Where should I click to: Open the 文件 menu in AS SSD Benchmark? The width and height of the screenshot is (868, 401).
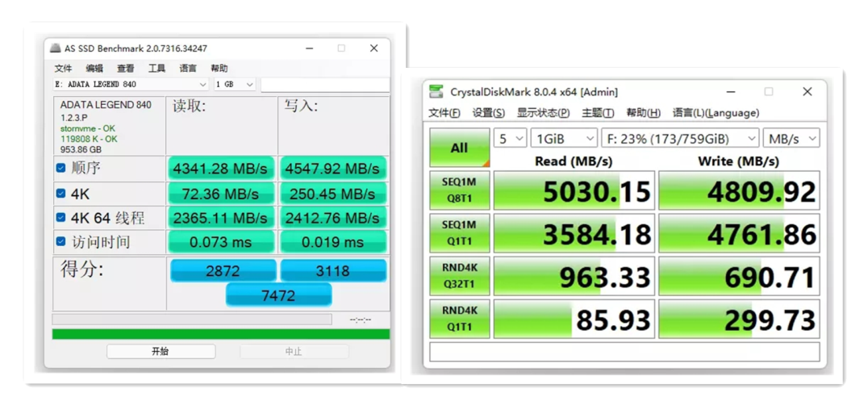point(63,68)
